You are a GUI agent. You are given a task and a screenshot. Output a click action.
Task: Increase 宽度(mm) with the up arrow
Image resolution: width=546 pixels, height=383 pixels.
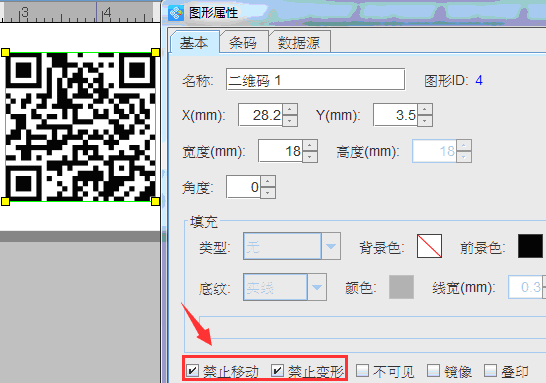click(310, 146)
